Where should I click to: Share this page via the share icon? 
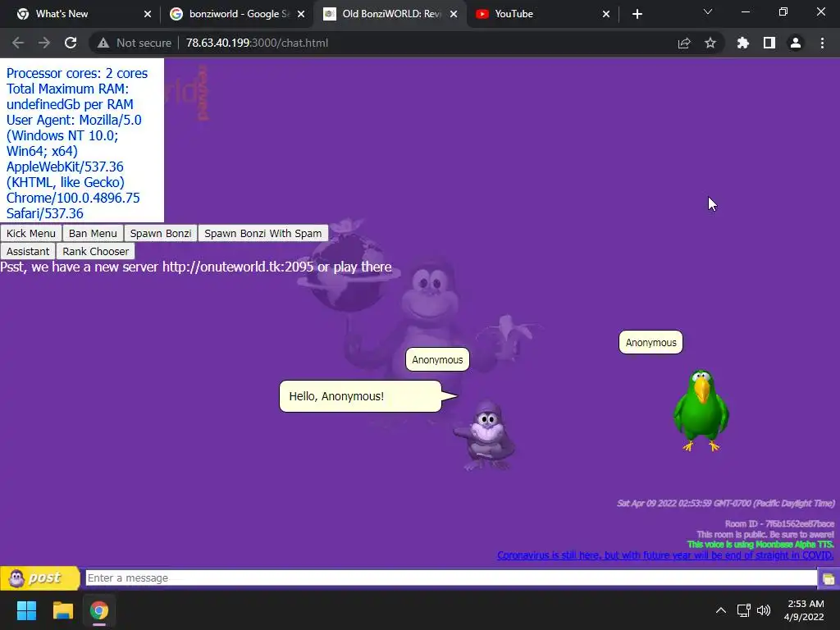[684, 43]
